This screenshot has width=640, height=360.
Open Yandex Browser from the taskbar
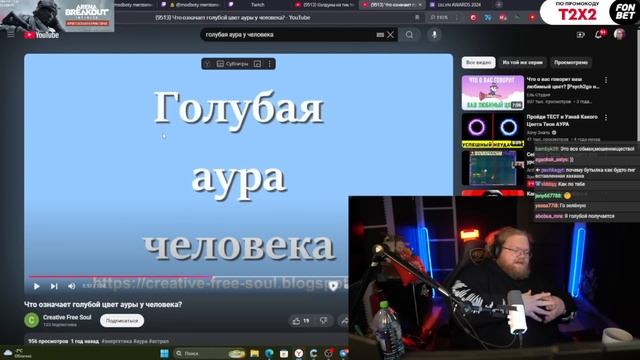click(x=299, y=353)
